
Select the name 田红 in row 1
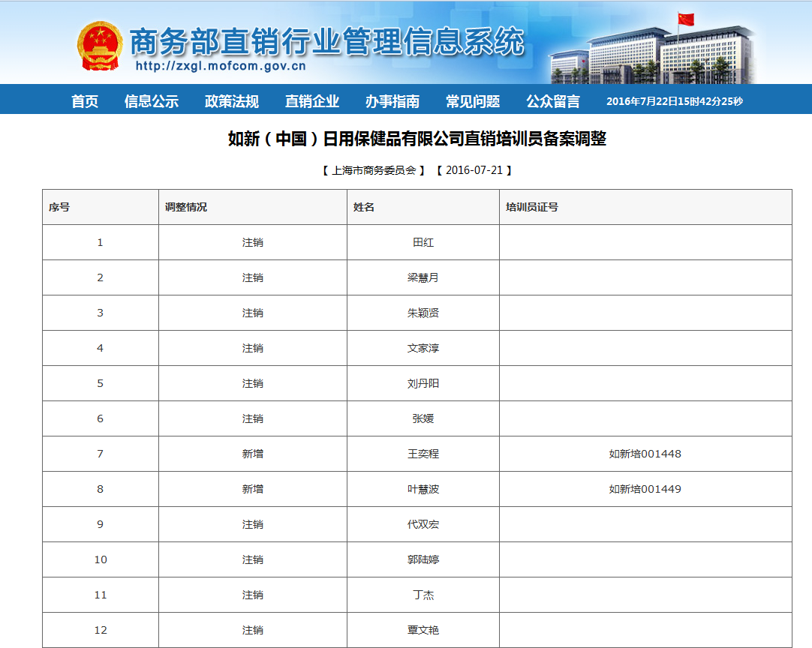(x=423, y=242)
